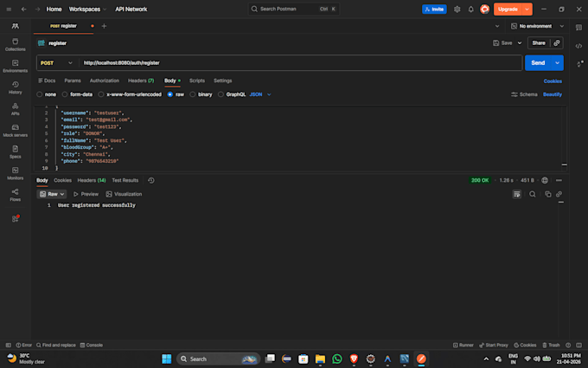
Task: Open the Cookies link near Send
Action: pyautogui.click(x=553, y=81)
